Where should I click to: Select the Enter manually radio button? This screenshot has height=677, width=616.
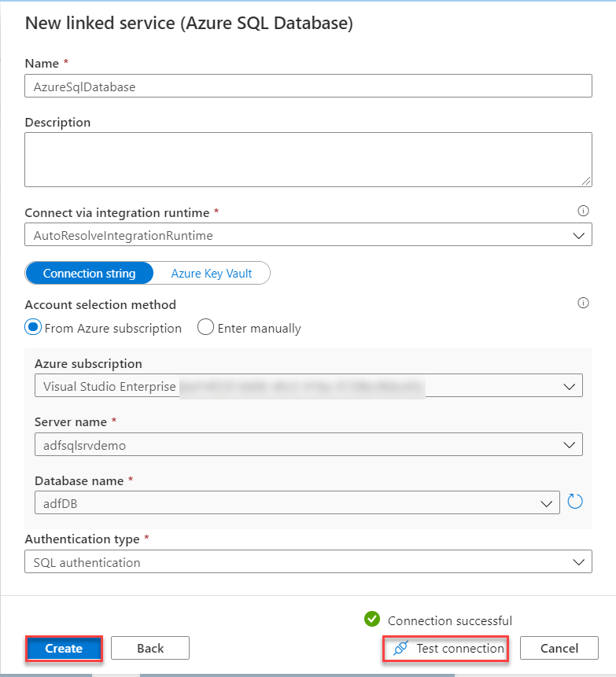[x=205, y=327]
